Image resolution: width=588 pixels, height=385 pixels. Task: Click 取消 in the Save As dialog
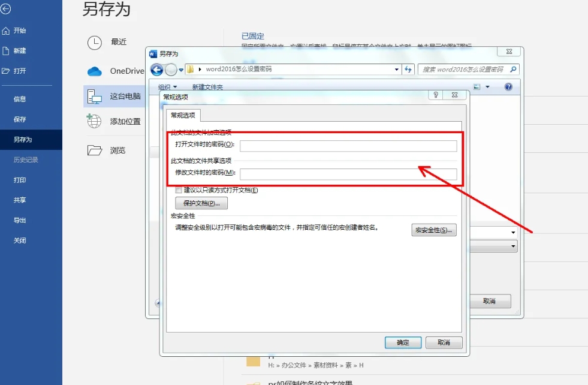(489, 301)
